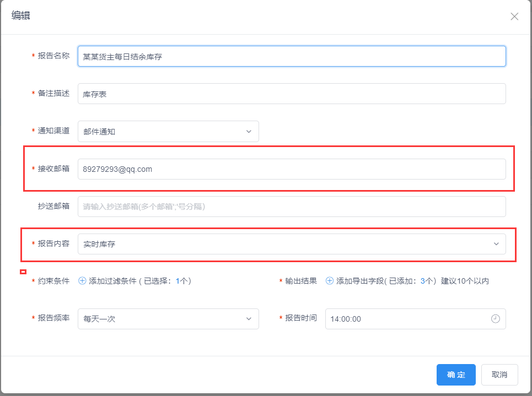This screenshot has height=396, width=532.
Task: Click the plus icon for 添加过滤条件
Action: (x=82, y=281)
